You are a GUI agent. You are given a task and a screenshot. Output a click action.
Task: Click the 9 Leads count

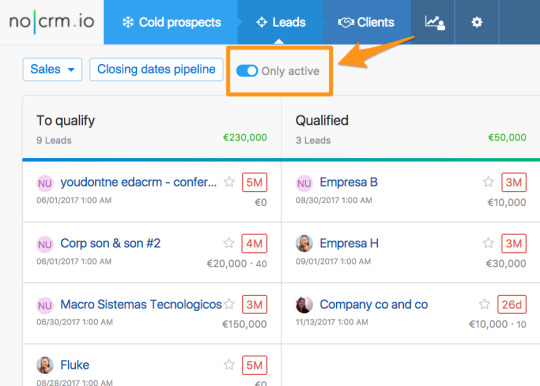tap(54, 140)
